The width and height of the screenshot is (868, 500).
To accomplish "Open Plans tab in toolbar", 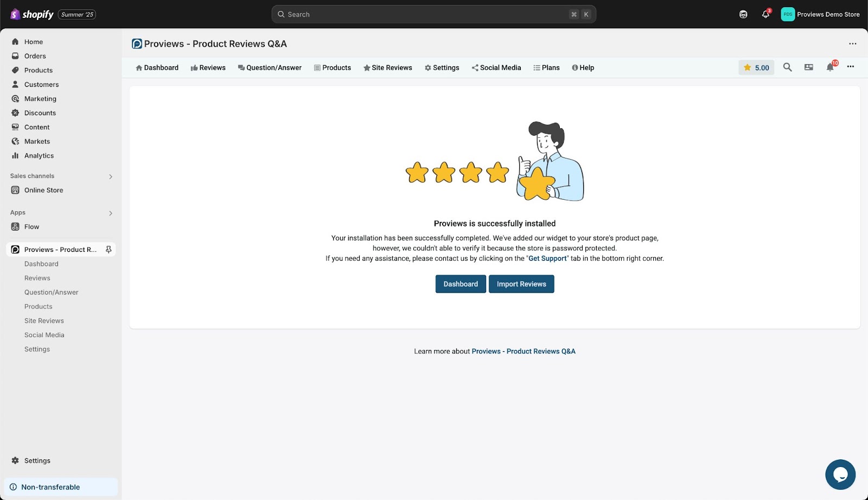I will point(546,68).
